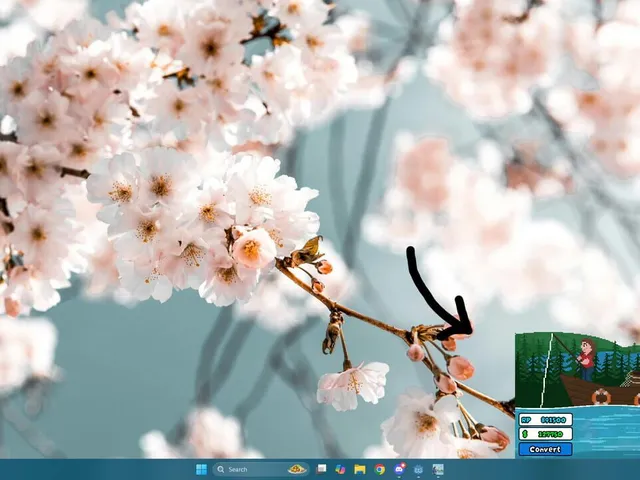Click the water area in game
The image size is (640, 480).
coord(606,433)
